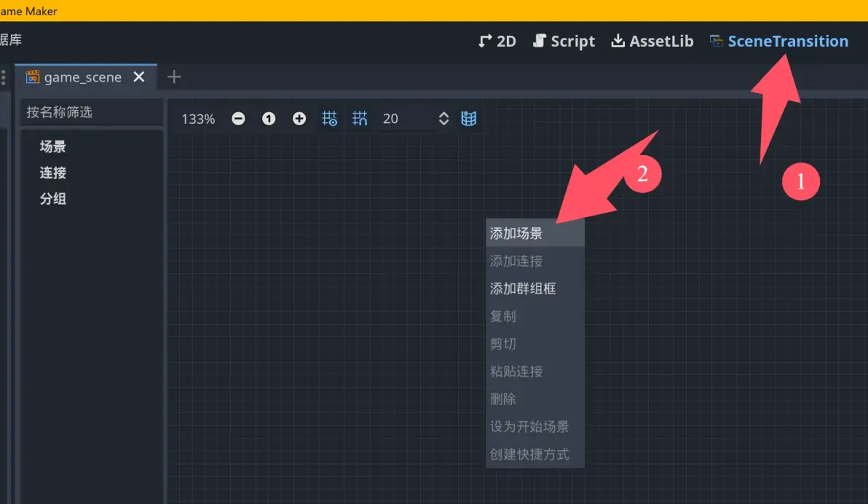This screenshot has height=504, width=868.
Task: Toggle grid snapping magnet icon
Action: pyautogui.click(x=360, y=119)
